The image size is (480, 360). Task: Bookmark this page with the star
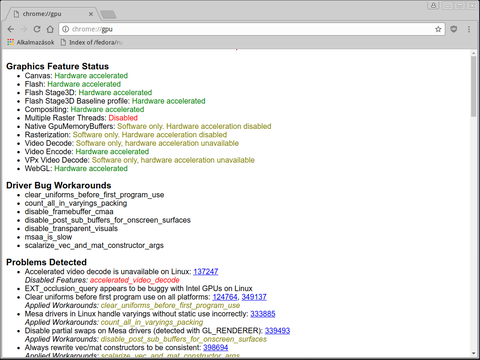click(x=438, y=29)
